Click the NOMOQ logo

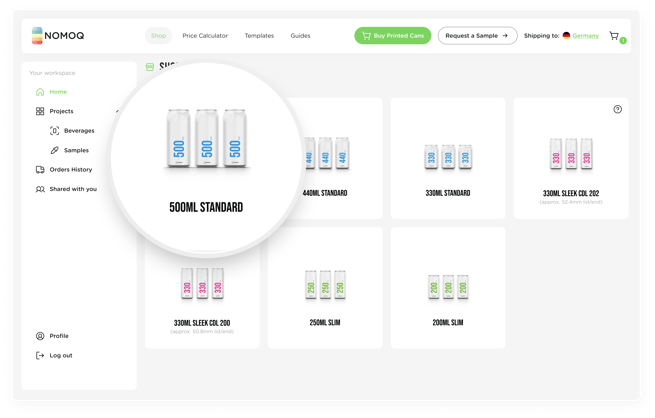[58, 36]
